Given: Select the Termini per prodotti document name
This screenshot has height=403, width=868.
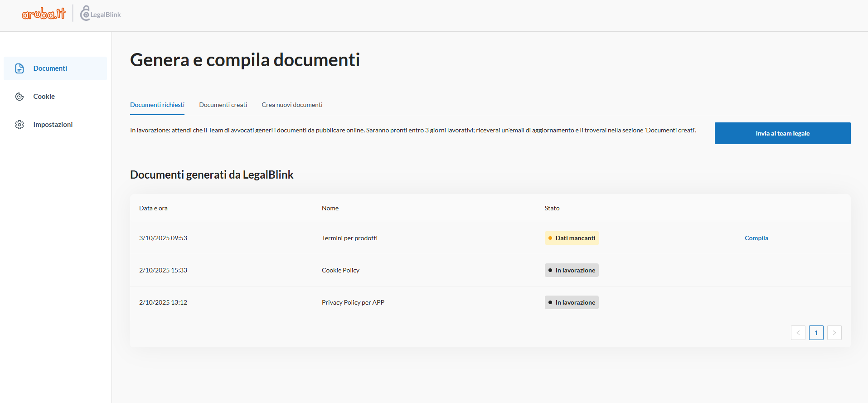Looking at the screenshot, I should pyautogui.click(x=349, y=238).
